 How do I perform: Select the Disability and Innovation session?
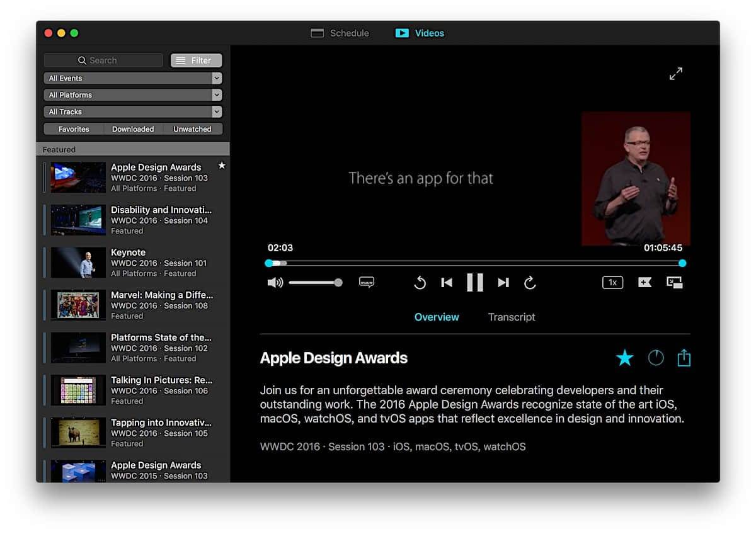[133, 220]
